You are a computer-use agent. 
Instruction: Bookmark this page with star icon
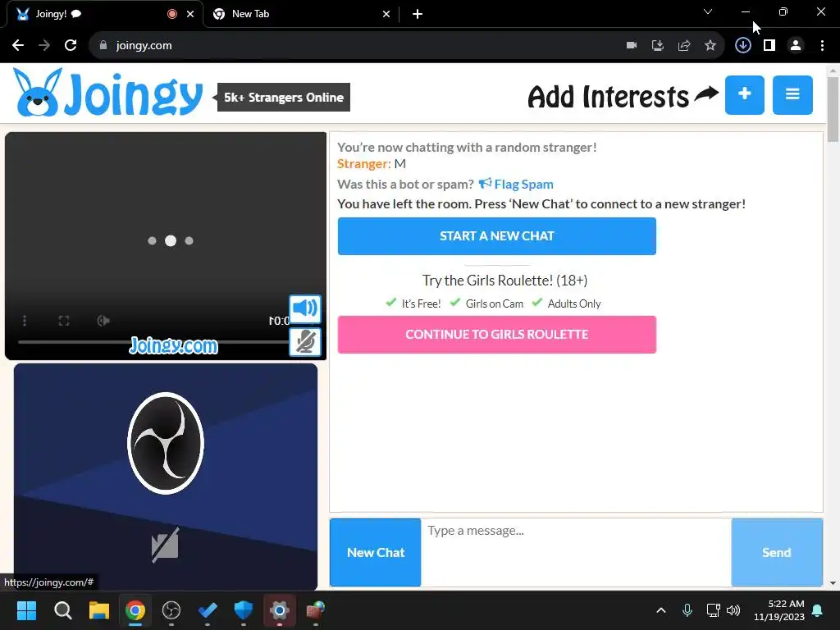(x=710, y=46)
